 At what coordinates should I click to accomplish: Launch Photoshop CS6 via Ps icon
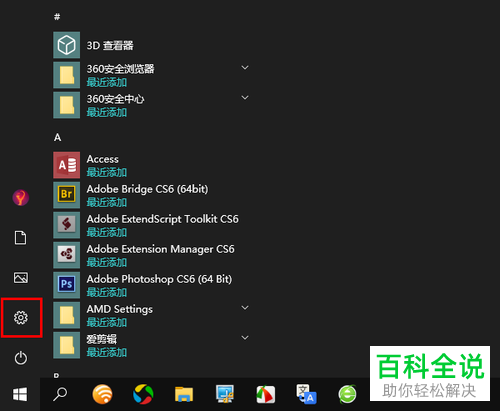coord(66,285)
